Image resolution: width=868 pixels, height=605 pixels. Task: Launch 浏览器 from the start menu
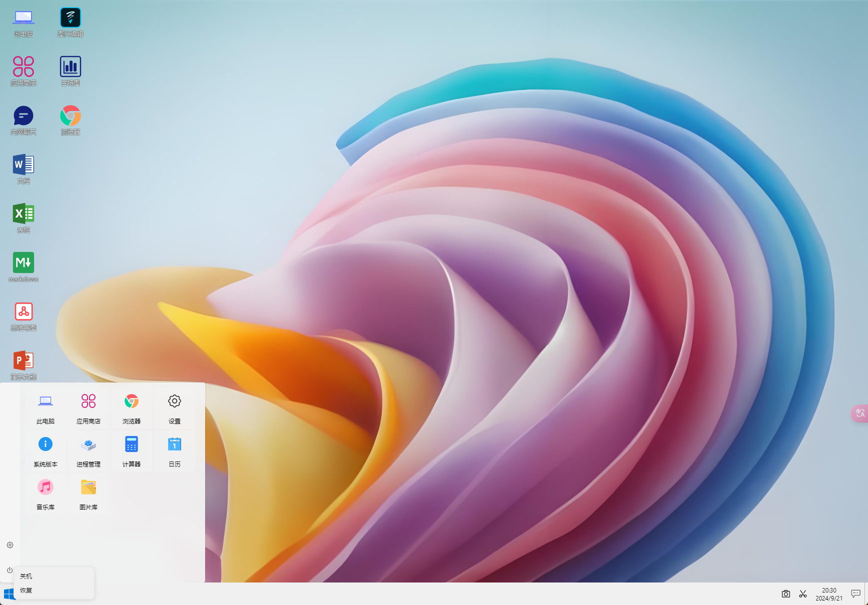tap(132, 408)
